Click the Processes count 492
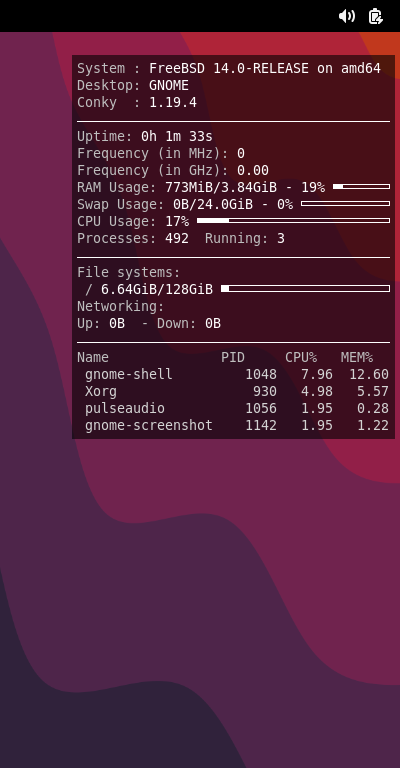The width and height of the screenshot is (400, 768). point(177,239)
